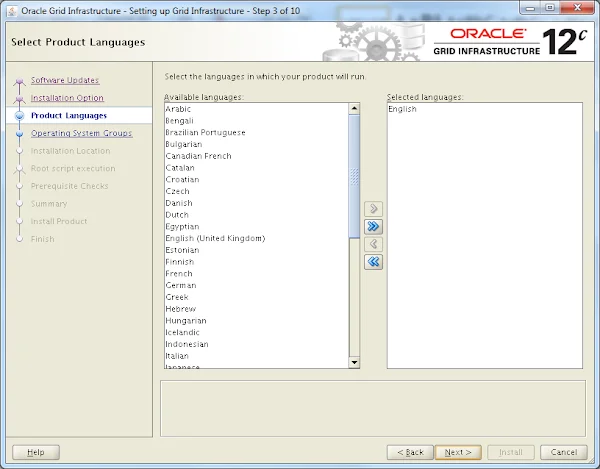Minimize the installer window
600x469 pixels.
[x=530, y=8]
